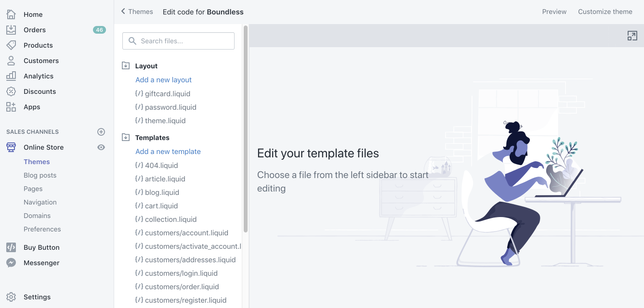Select Navigation under Online Store
The width and height of the screenshot is (644, 308).
[x=40, y=202]
